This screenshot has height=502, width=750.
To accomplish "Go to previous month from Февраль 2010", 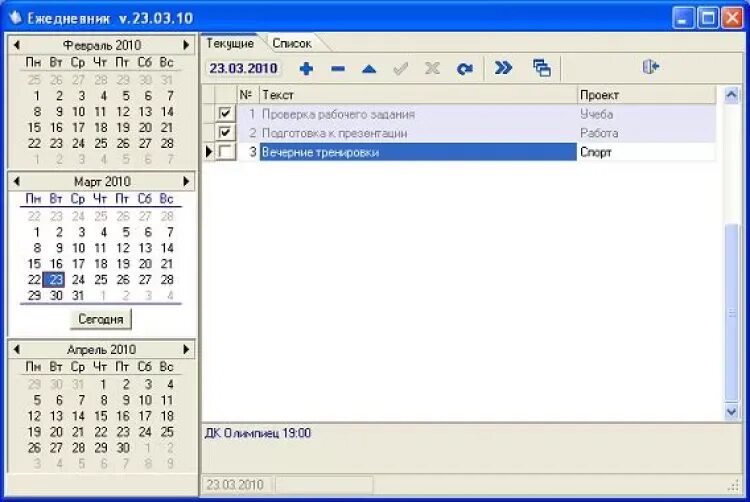I will click(x=17, y=45).
